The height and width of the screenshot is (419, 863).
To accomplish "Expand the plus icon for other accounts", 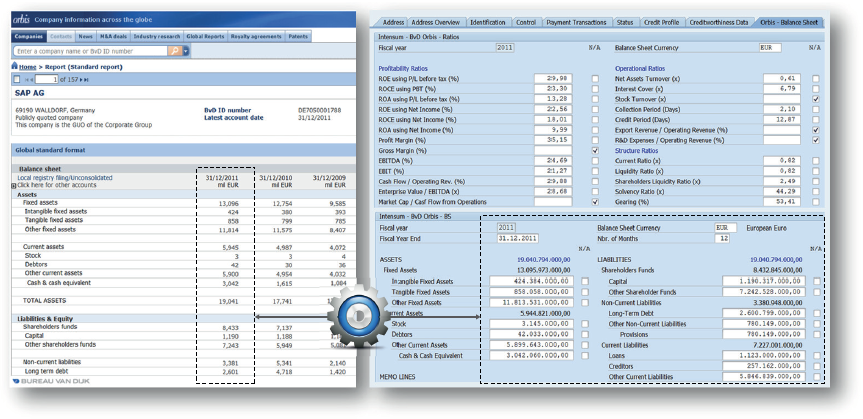I will point(14,186).
